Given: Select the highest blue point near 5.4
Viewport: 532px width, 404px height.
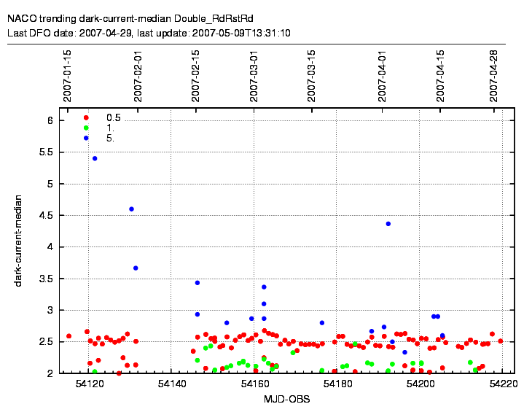Looking at the screenshot, I should tap(95, 158).
